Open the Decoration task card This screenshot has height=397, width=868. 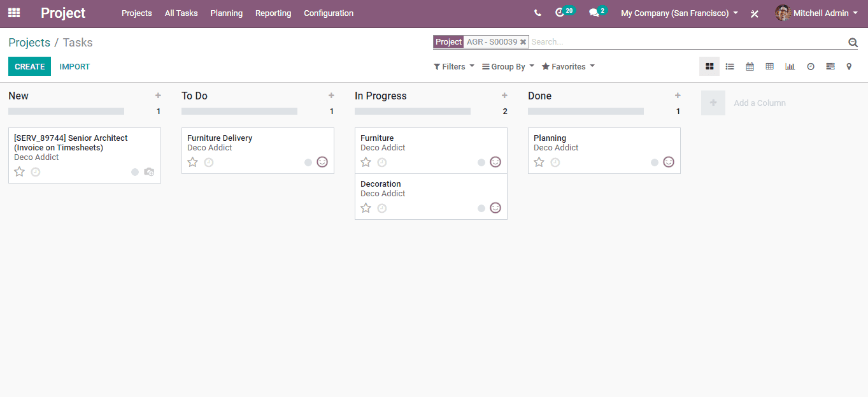point(431,196)
